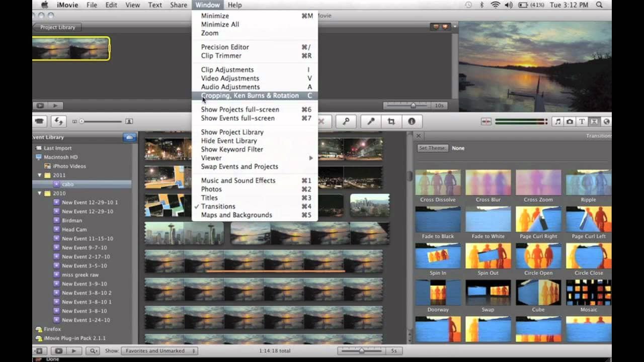Open the photo browser camera icon
Screen dimensions: 644x362
point(570,122)
